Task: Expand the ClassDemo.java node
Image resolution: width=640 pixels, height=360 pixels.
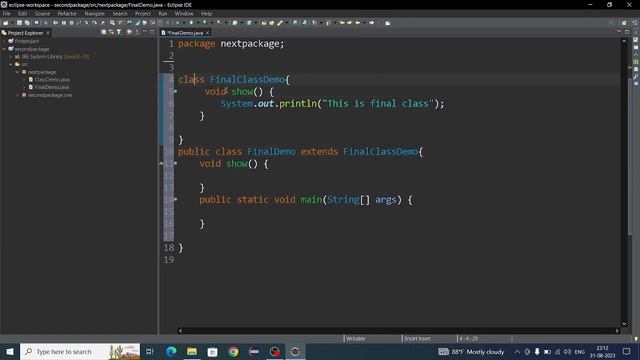Action: (24, 80)
